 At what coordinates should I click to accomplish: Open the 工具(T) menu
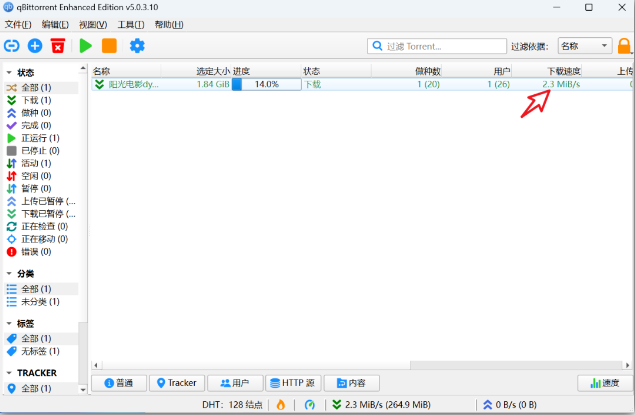(x=130, y=24)
